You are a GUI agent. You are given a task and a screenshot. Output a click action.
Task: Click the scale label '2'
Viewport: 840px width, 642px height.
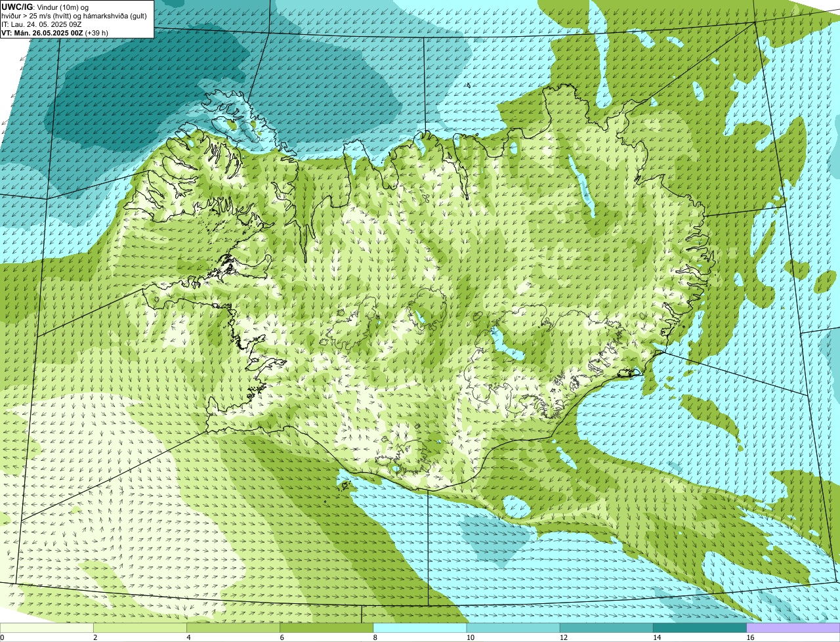tap(95, 637)
